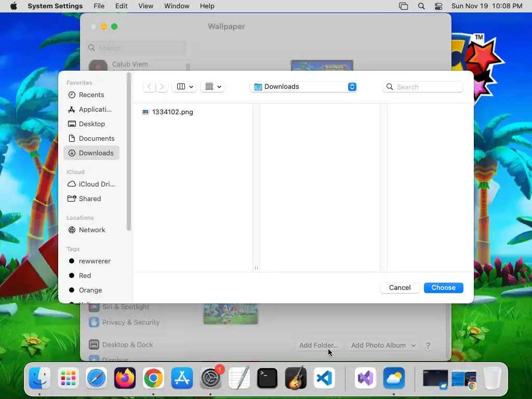Click the file dialog search field

pos(423,87)
